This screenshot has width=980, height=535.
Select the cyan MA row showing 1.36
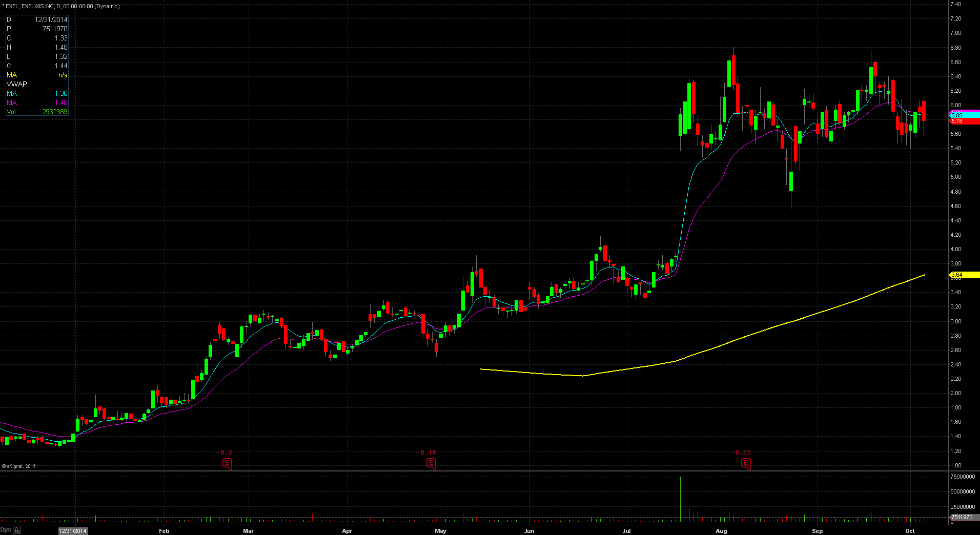point(37,94)
